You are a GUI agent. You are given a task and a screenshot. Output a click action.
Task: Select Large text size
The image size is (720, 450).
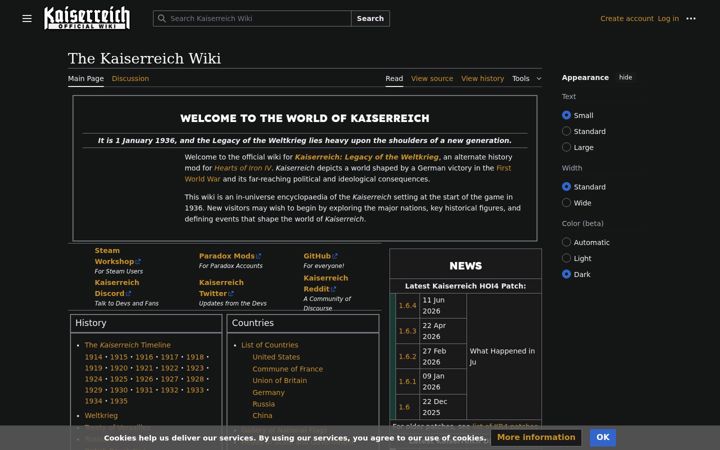(566, 147)
